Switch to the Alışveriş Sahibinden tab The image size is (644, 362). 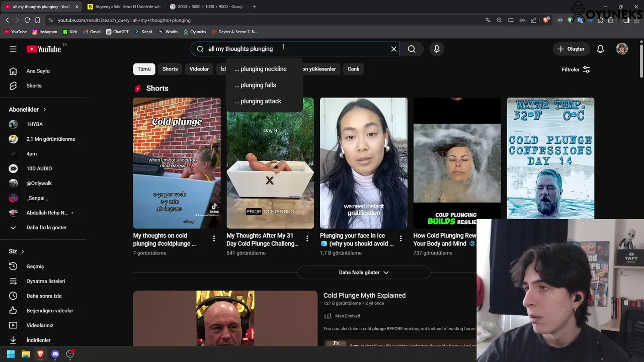tap(124, 7)
